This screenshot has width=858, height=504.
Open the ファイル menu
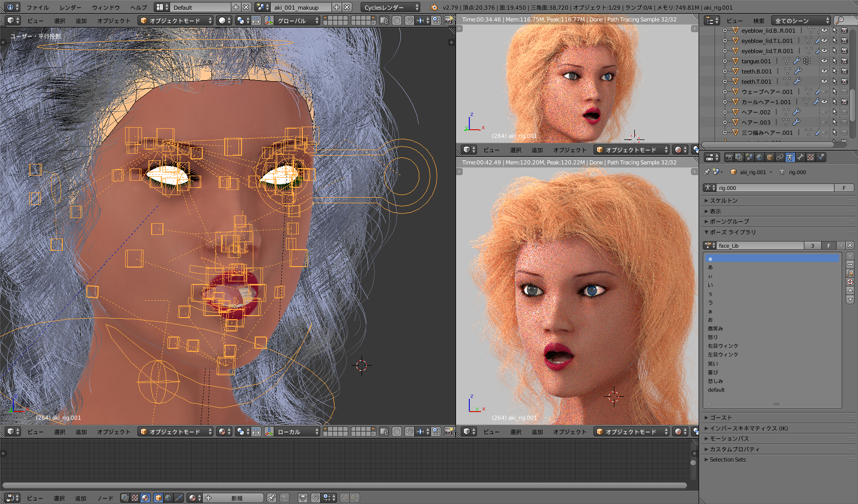coord(37,7)
